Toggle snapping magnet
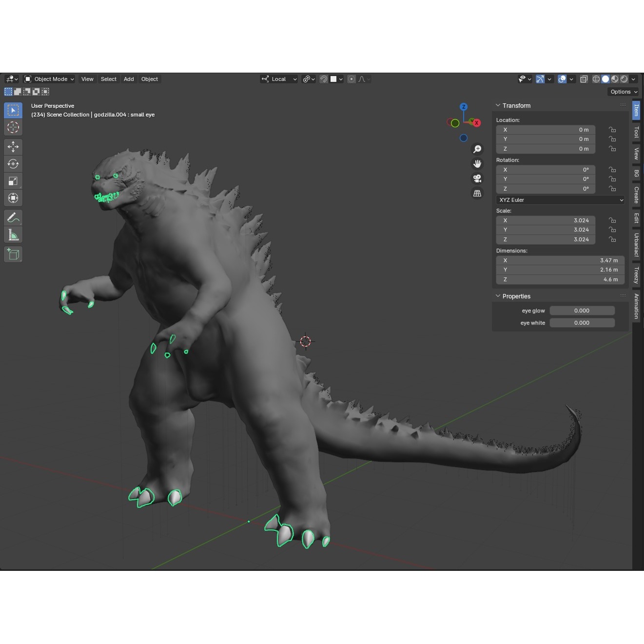Viewport: 644px width, 644px height. coord(324,79)
